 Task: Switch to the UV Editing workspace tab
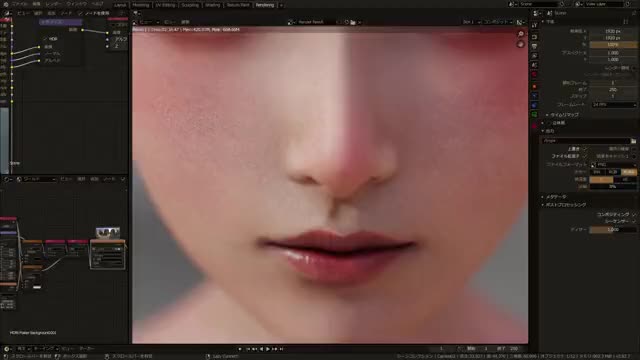165,5
